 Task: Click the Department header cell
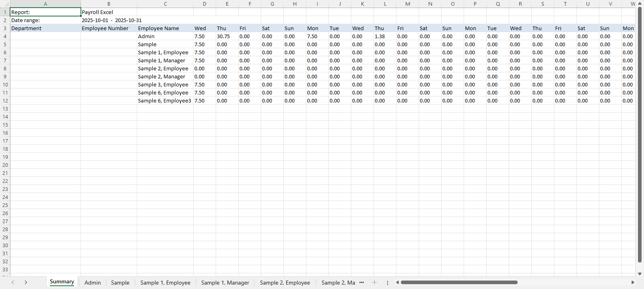point(45,28)
